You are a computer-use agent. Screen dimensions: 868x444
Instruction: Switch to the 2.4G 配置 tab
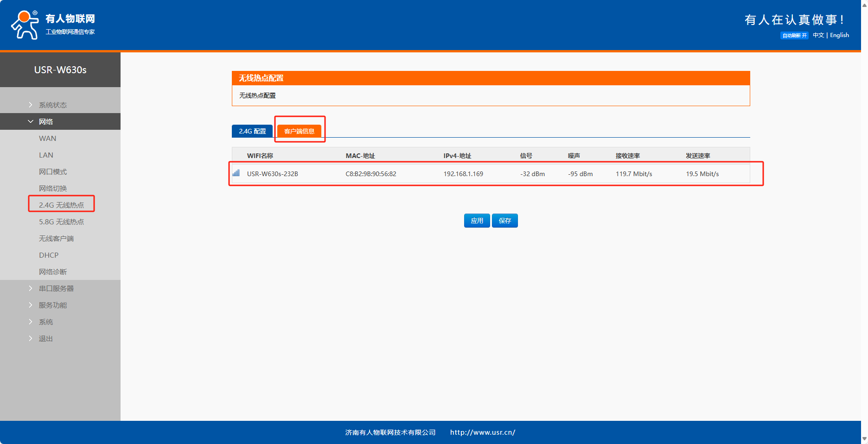(252, 131)
